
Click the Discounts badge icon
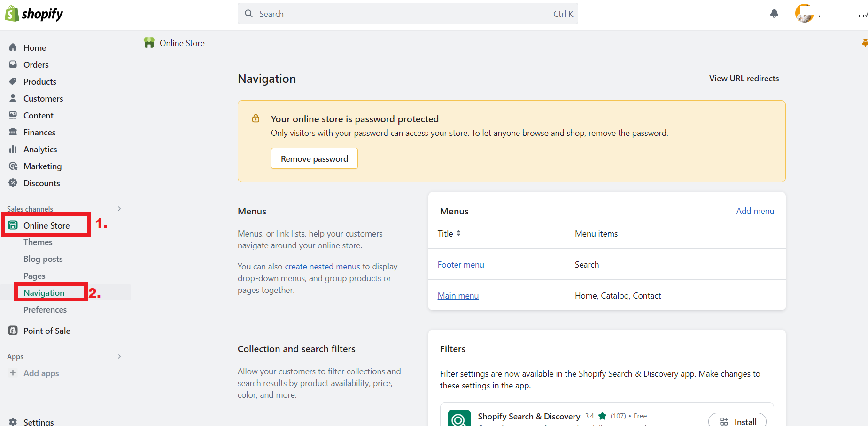[13, 183]
